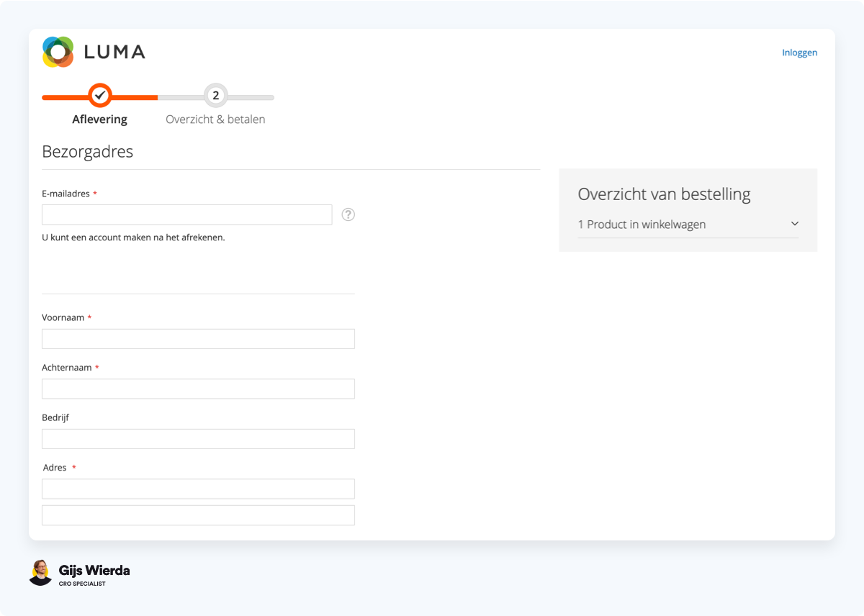Click the Inloggen link
Image resolution: width=864 pixels, height=616 pixels.
[800, 53]
